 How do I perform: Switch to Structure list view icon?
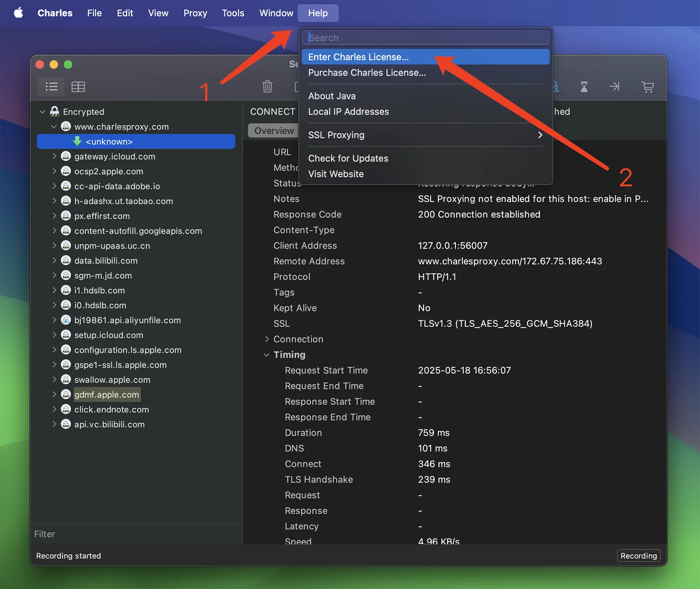(51, 86)
